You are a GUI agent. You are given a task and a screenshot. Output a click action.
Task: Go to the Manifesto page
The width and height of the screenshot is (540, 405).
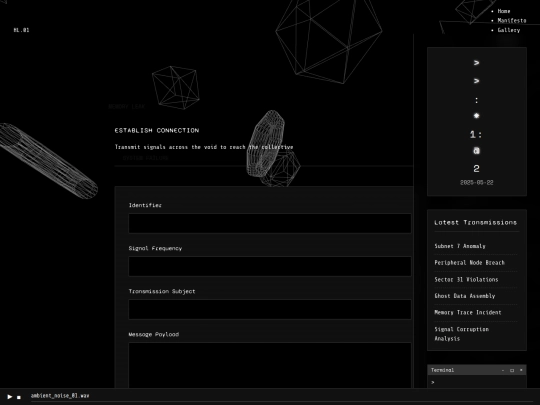point(512,21)
